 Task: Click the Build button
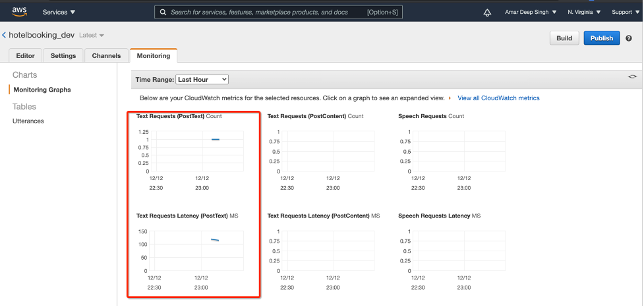(564, 38)
